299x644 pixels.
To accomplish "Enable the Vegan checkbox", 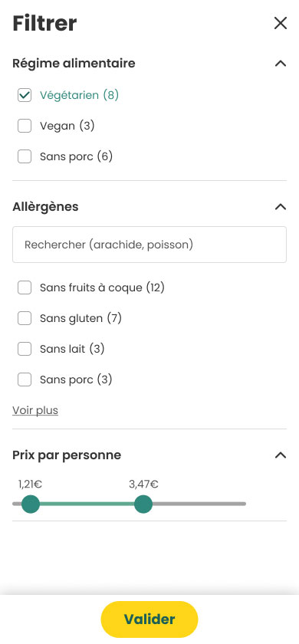I will click(25, 126).
